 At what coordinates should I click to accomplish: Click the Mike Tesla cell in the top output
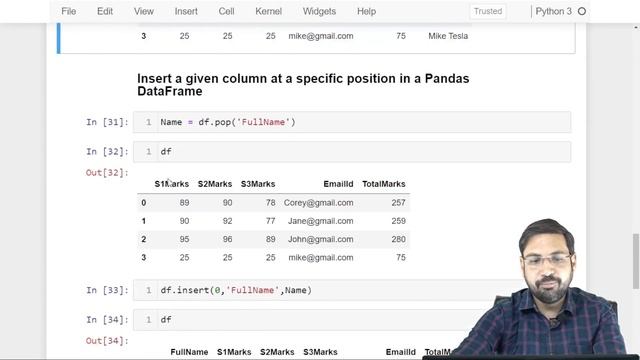(448, 36)
